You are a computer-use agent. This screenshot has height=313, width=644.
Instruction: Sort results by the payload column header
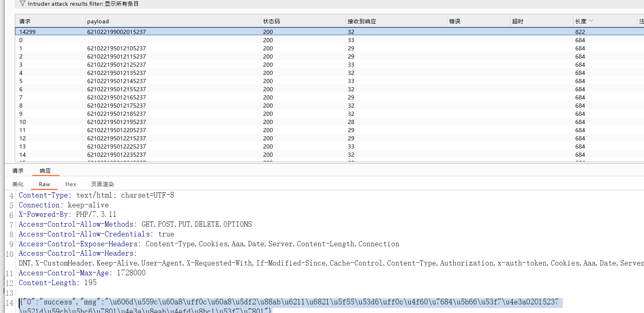[x=98, y=21]
